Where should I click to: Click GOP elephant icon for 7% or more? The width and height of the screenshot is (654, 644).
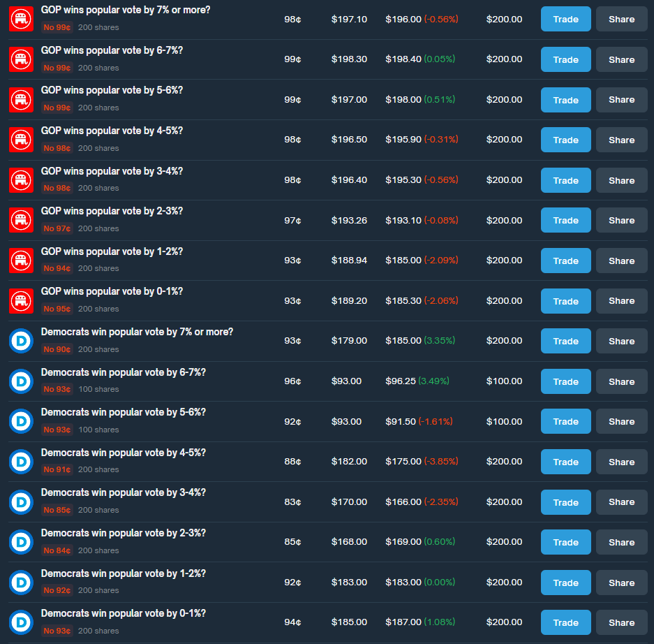coord(21,19)
